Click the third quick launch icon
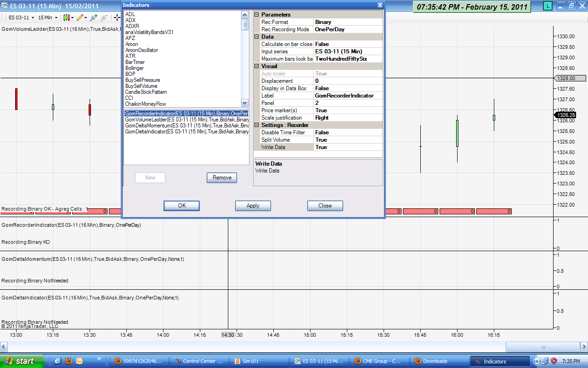This screenshot has width=588, height=368. pyautogui.click(x=79, y=361)
